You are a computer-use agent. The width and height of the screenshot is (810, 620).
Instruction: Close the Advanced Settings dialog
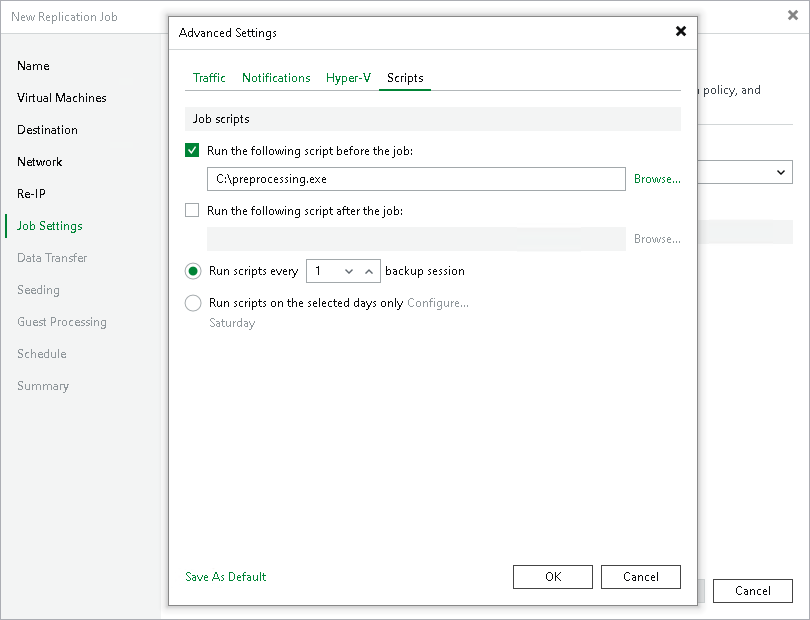681,32
